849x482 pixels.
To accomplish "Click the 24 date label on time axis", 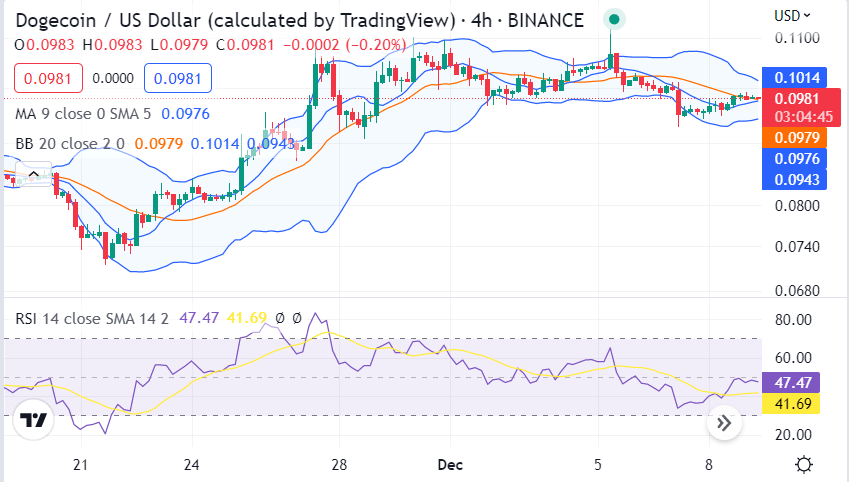I will pyautogui.click(x=191, y=465).
